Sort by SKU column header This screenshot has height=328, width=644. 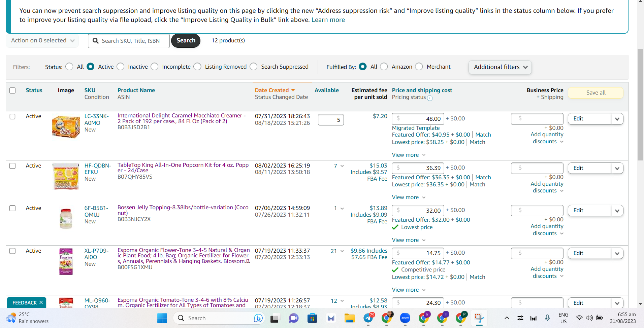[90, 90]
